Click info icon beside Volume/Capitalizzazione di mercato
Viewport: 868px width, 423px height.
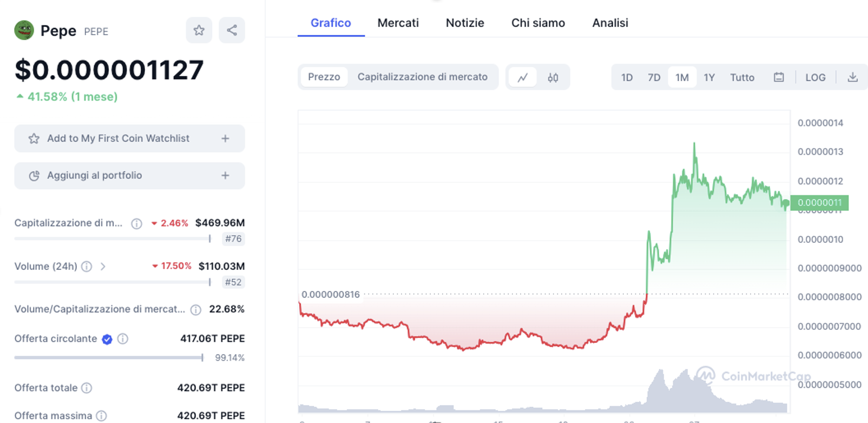[x=196, y=309]
